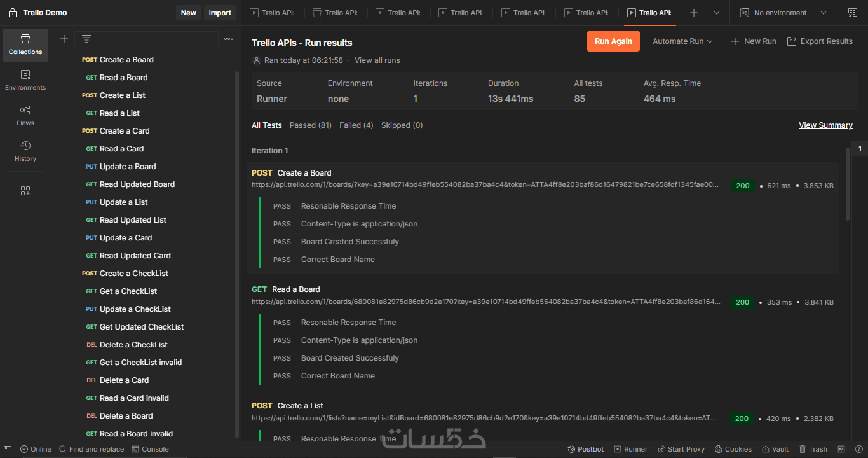Image resolution: width=868 pixels, height=458 pixels.
Task: Open the GET Read a Card invalid request
Action: [127, 398]
